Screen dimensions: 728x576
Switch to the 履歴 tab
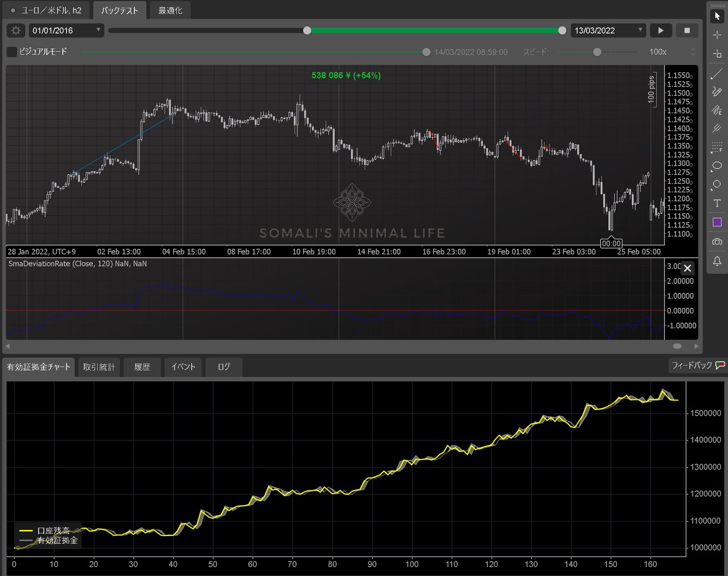point(142,367)
